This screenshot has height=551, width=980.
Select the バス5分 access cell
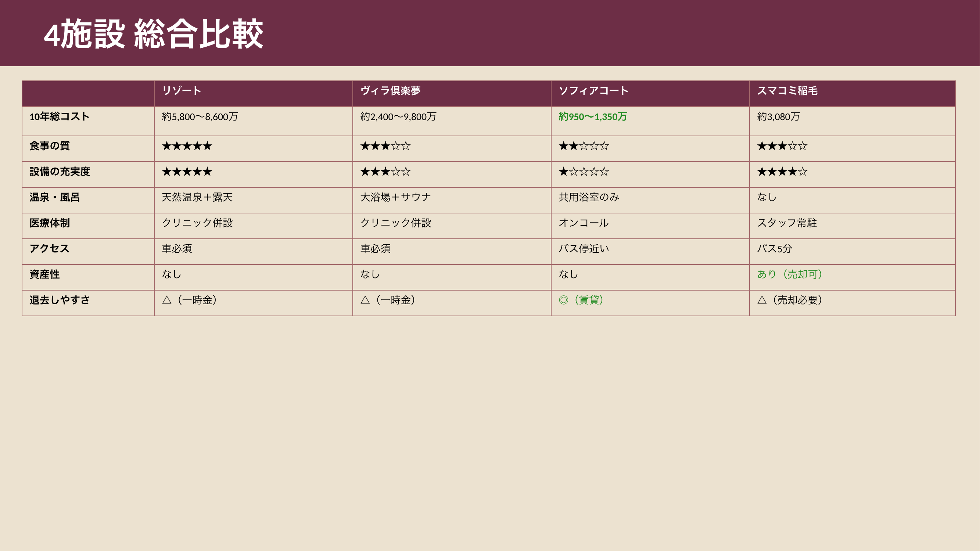[774, 249]
